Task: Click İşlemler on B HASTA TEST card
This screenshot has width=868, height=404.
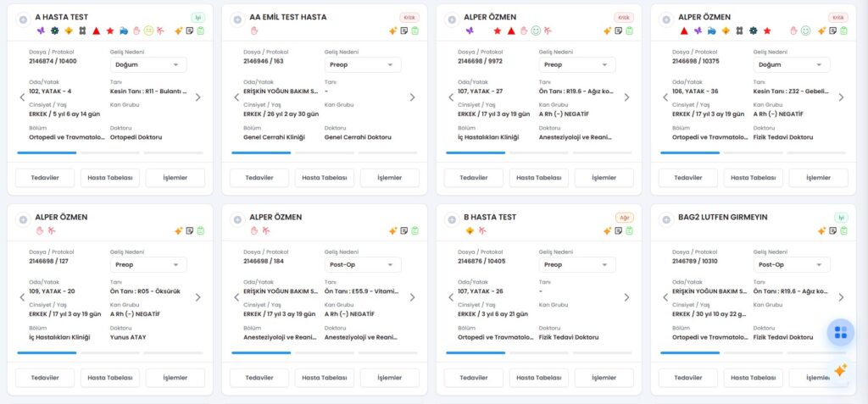Action: (x=604, y=378)
